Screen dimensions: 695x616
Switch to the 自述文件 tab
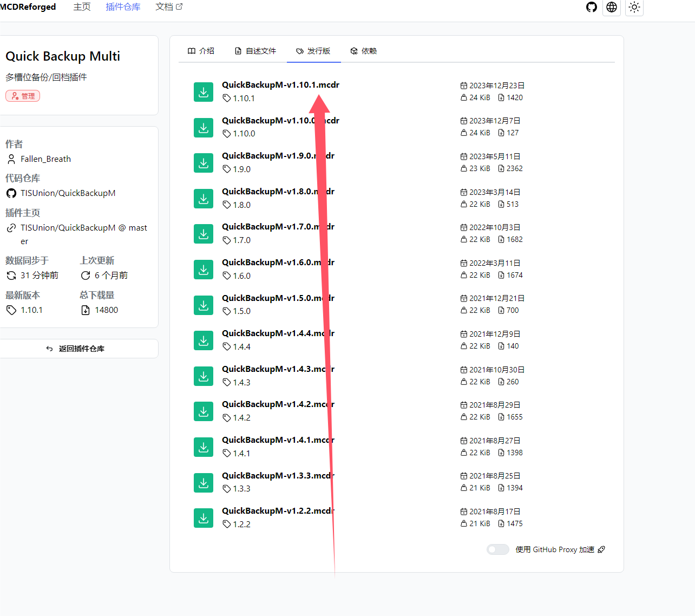255,51
